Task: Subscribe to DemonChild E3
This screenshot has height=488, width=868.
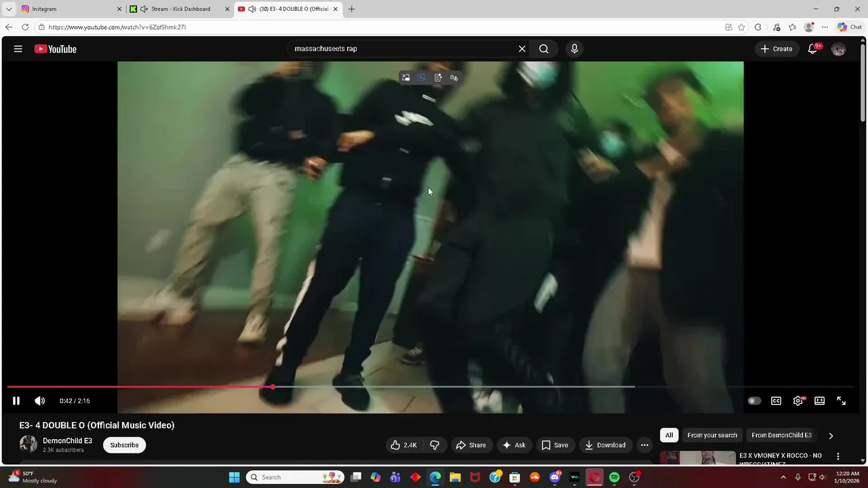Action: (x=124, y=445)
